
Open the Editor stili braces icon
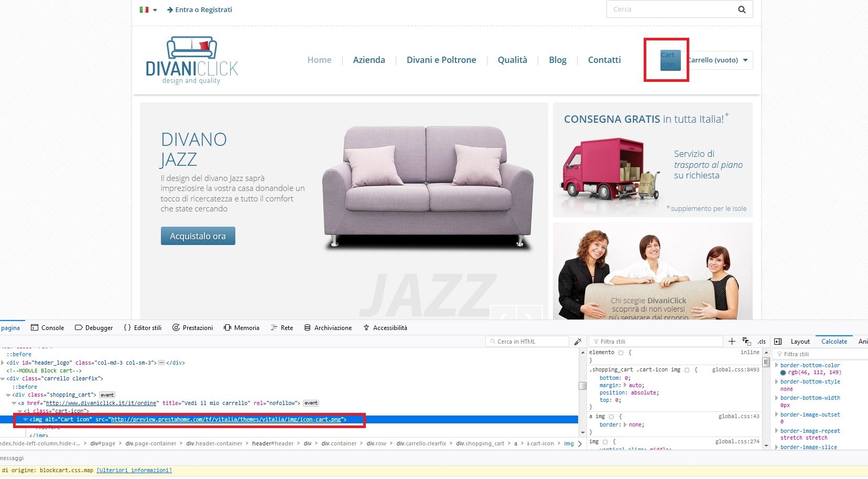(x=127, y=327)
